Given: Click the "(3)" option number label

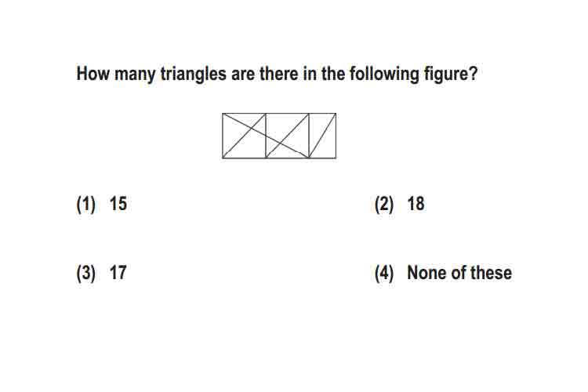Looking at the screenshot, I should click(86, 273).
